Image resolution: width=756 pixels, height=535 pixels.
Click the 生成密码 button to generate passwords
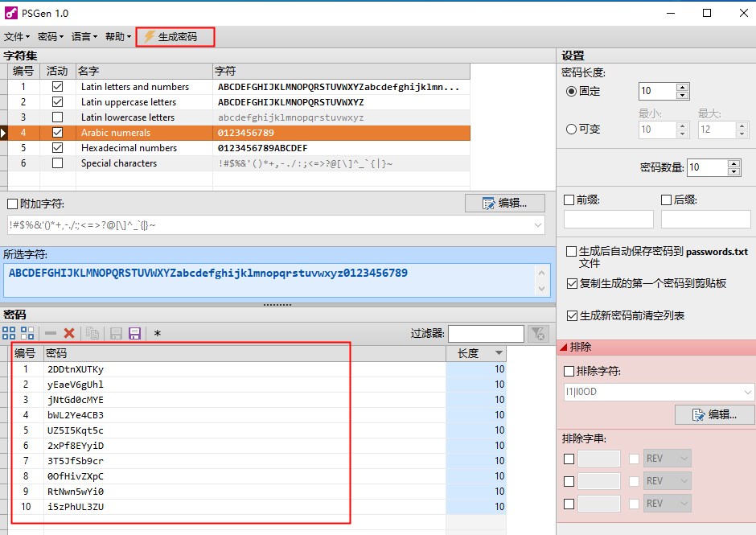tap(174, 36)
